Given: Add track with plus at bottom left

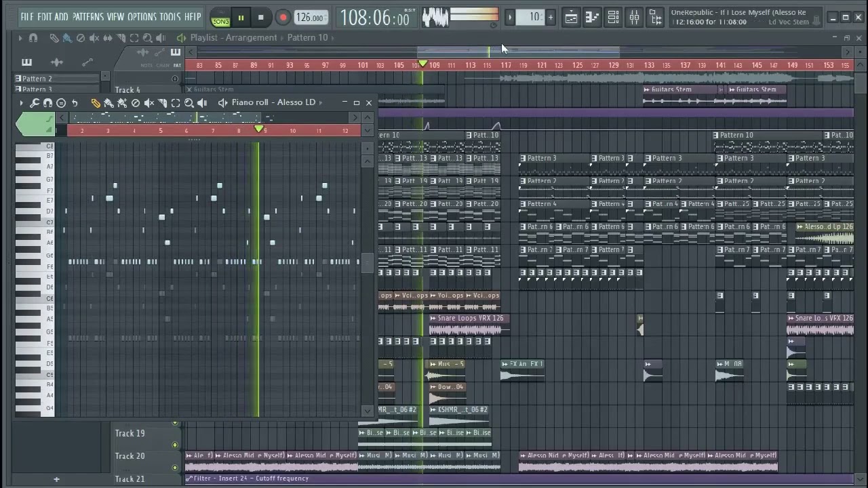Looking at the screenshot, I should pos(56,479).
